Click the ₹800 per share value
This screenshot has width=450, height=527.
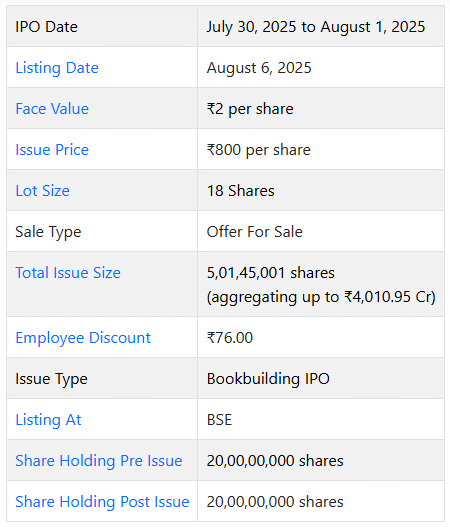coord(258,150)
